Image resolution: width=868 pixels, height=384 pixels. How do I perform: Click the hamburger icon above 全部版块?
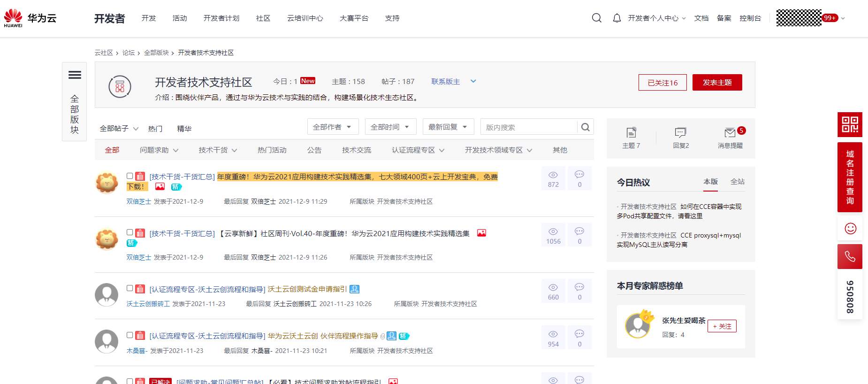pos(75,75)
